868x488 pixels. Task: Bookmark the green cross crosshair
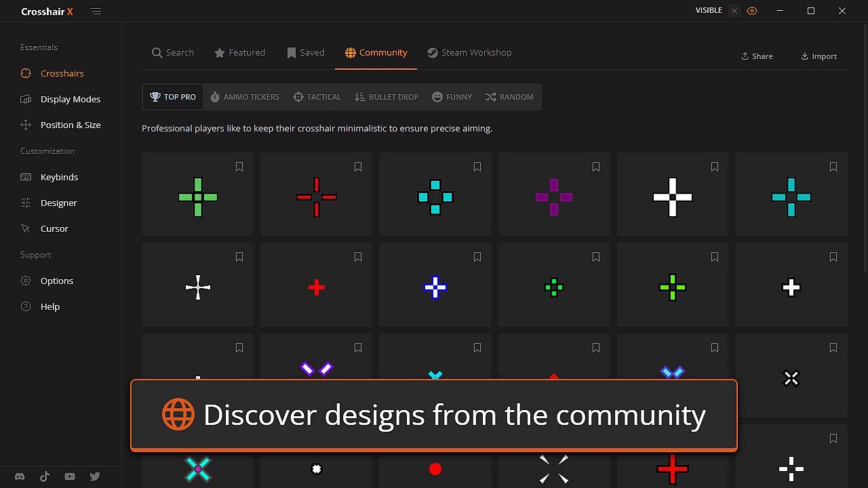tap(239, 167)
